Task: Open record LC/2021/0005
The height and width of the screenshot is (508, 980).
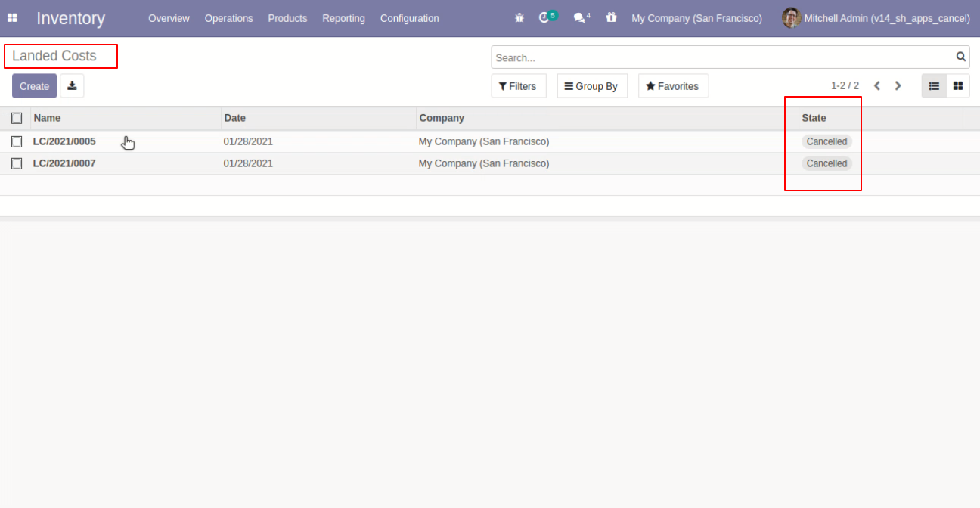Action: (64, 141)
